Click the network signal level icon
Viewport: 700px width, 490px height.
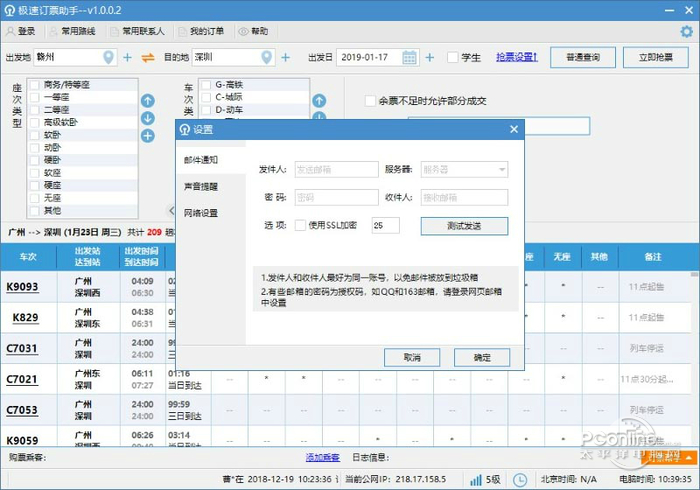pyautogui.click(x=476, y=480)
